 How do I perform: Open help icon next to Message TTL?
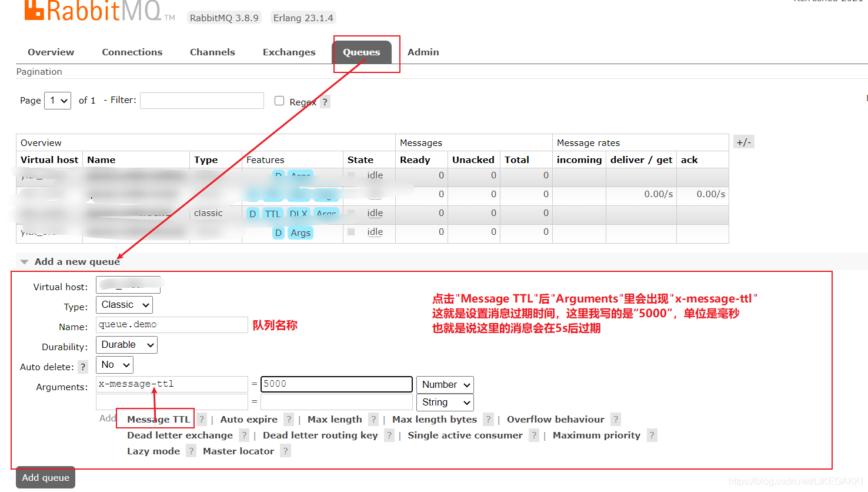coord(202,419)
